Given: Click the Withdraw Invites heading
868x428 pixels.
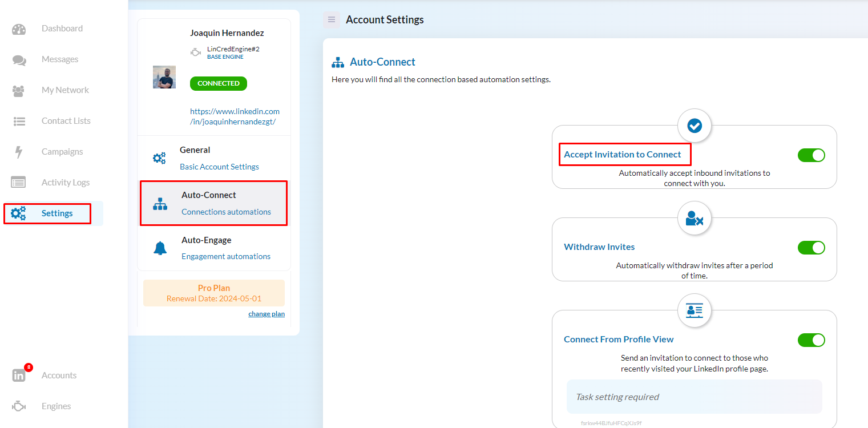Looking at the screenshot, I should tap(599, 247).
